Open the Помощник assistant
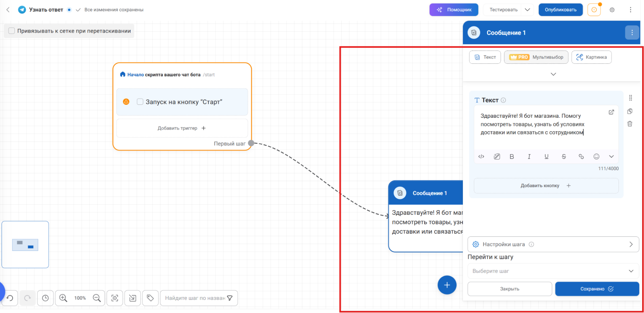 [x=454, y=10]
